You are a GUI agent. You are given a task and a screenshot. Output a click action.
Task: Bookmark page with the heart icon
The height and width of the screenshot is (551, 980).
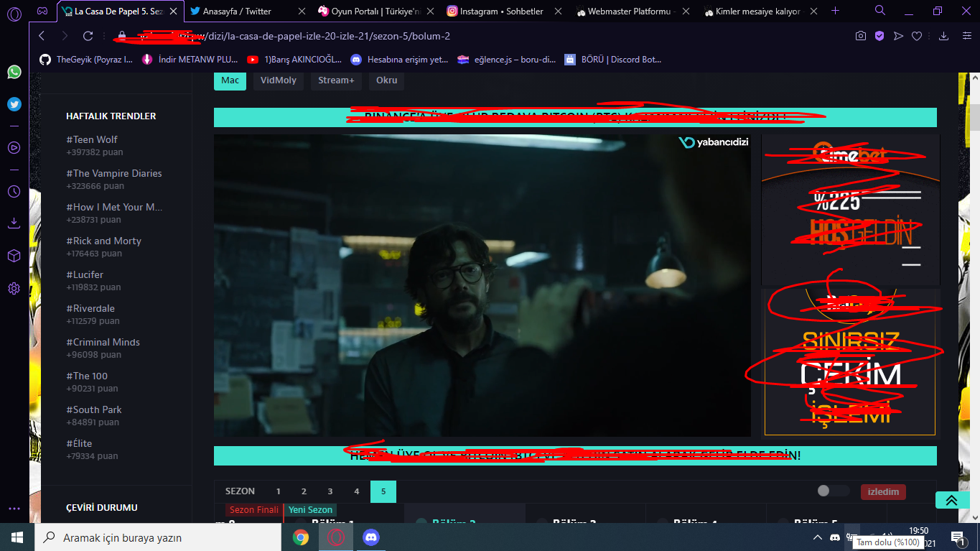pos(917,36)
